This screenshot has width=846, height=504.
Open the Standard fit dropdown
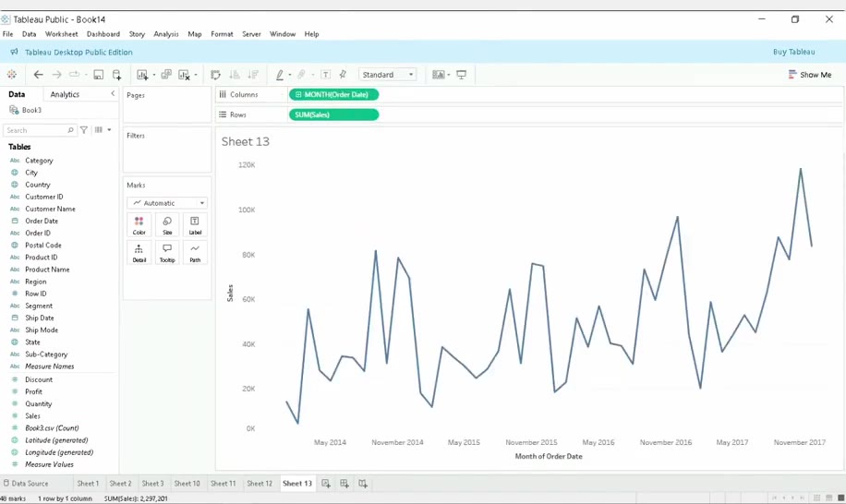click(x=388, y=75)
